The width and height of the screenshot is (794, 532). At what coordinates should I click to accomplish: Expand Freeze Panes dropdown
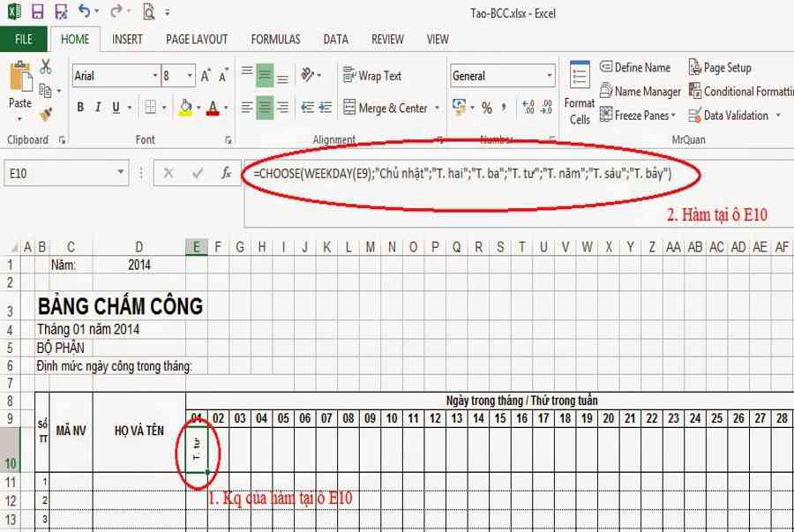pyautogui.click(x=673, y=116)
